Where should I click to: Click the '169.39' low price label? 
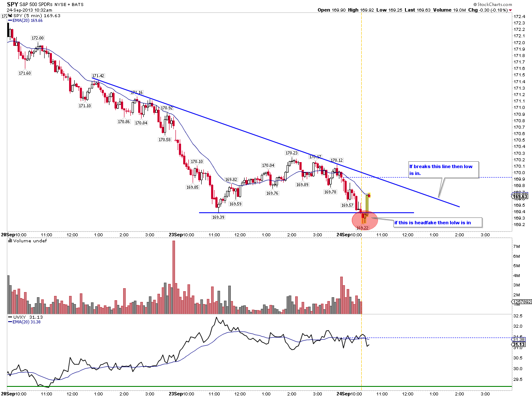coord(218,217)
